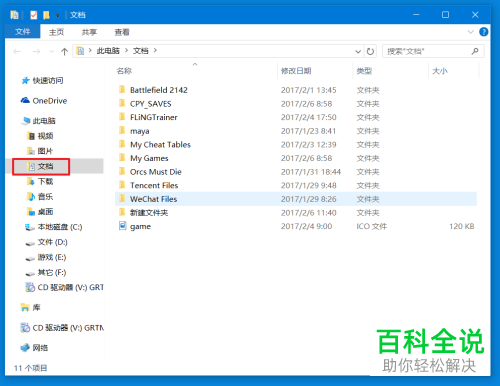Select 此电脑 in the navigation pane
This screenshot has width=500, height=386.
[44, 121]
